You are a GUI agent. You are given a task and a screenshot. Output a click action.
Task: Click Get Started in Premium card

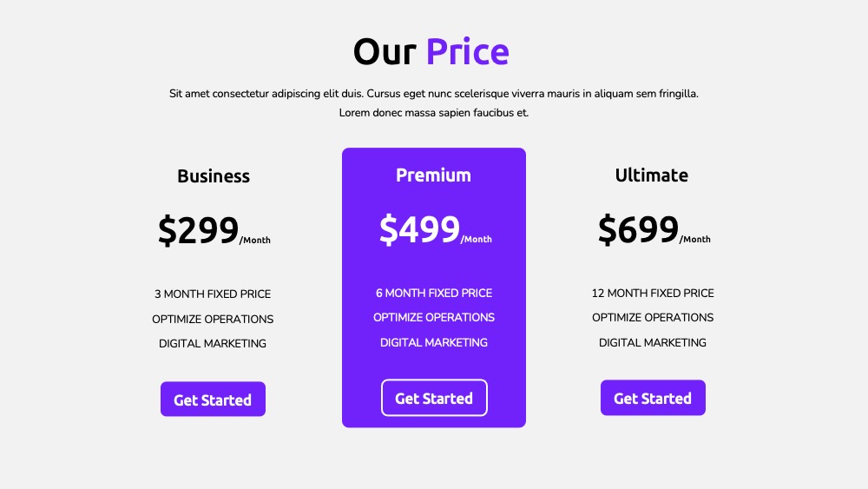pos(434,398)
